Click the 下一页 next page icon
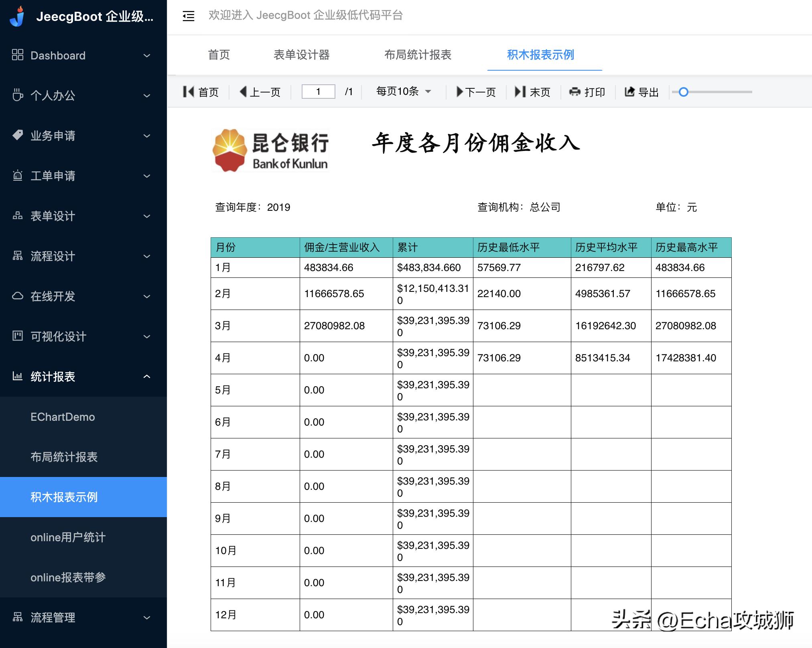The image size is (812, 648). point(460,92)
